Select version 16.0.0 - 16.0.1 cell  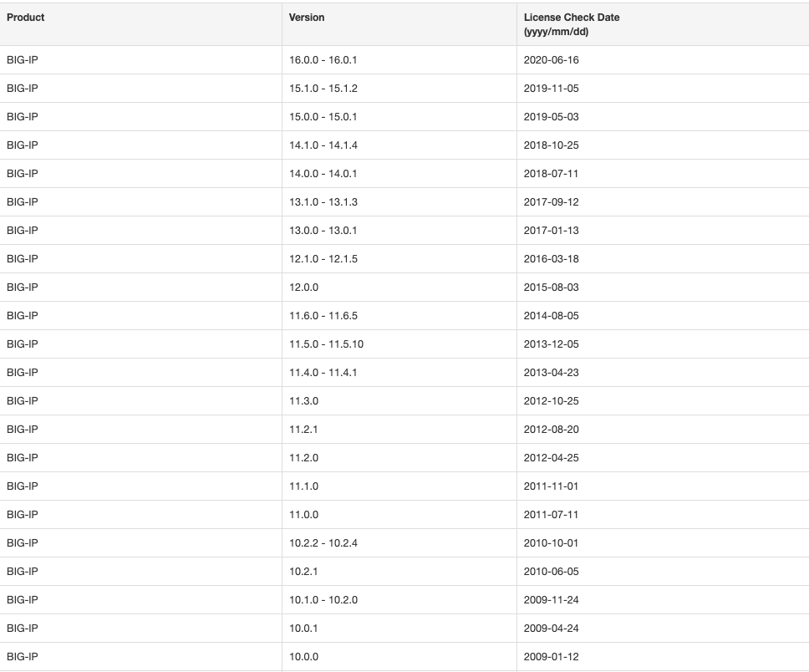click(323, 60)
